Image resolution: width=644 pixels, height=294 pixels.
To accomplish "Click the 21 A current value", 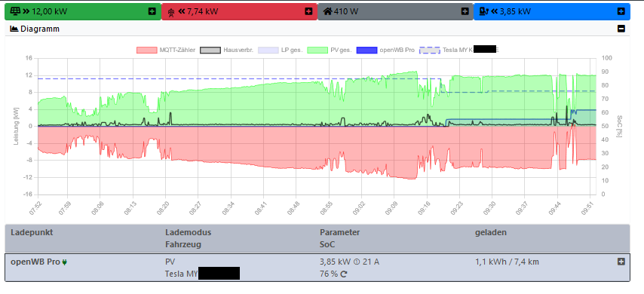I will click(x=371, y=262).
